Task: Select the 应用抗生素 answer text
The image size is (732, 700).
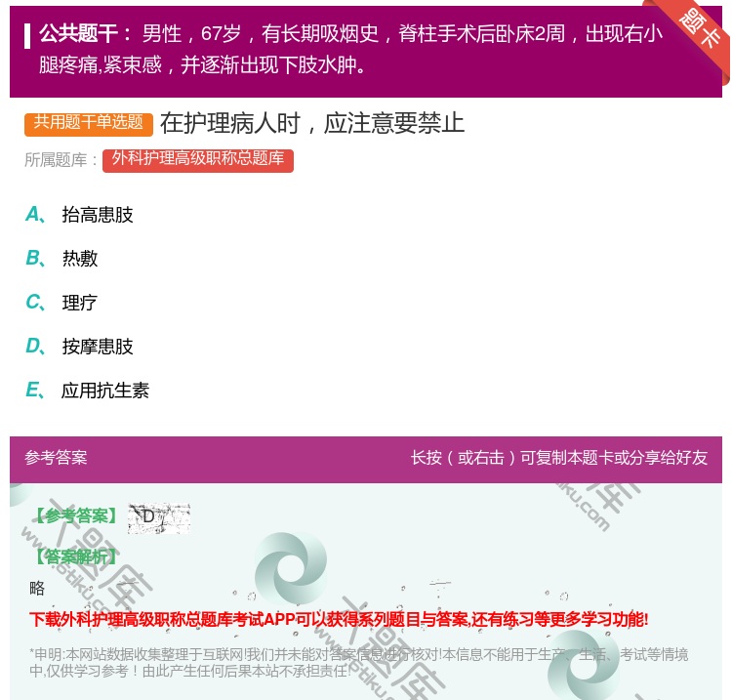Action: [105, 391]
